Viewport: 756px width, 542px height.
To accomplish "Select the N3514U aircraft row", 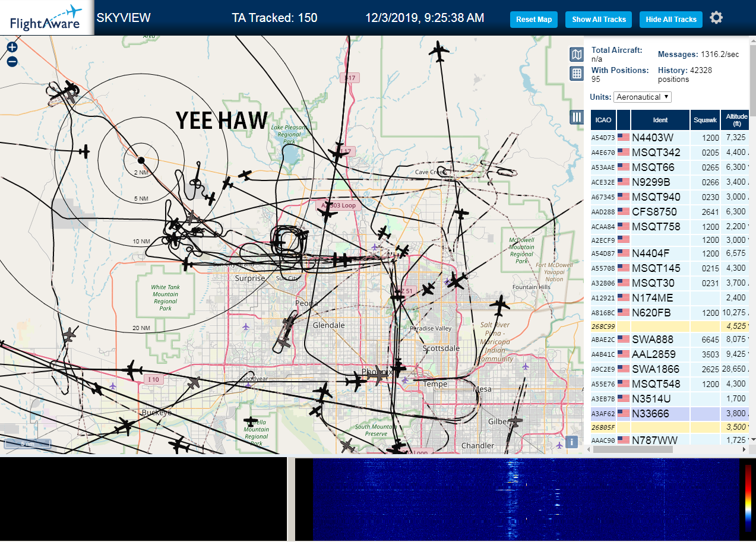I will (x=670, y=399).
